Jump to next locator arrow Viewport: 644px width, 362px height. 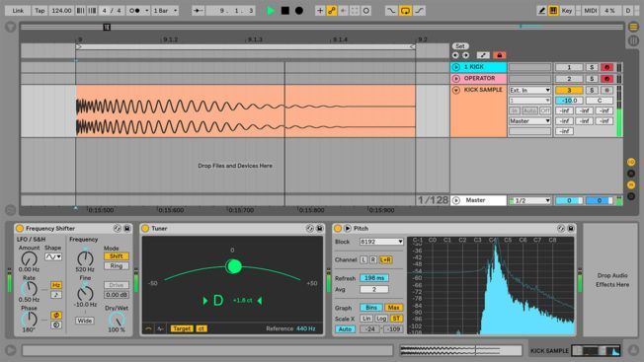pyautogui.click(x=466, y=55)
